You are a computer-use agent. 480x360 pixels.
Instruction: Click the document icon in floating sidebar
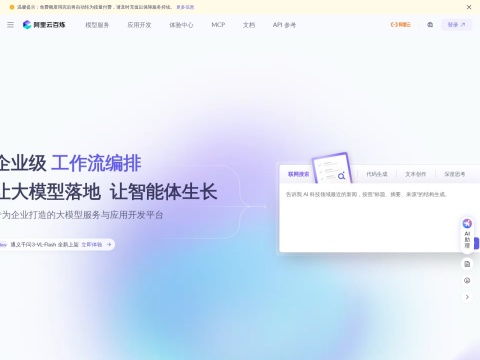[x=467, y=264]
